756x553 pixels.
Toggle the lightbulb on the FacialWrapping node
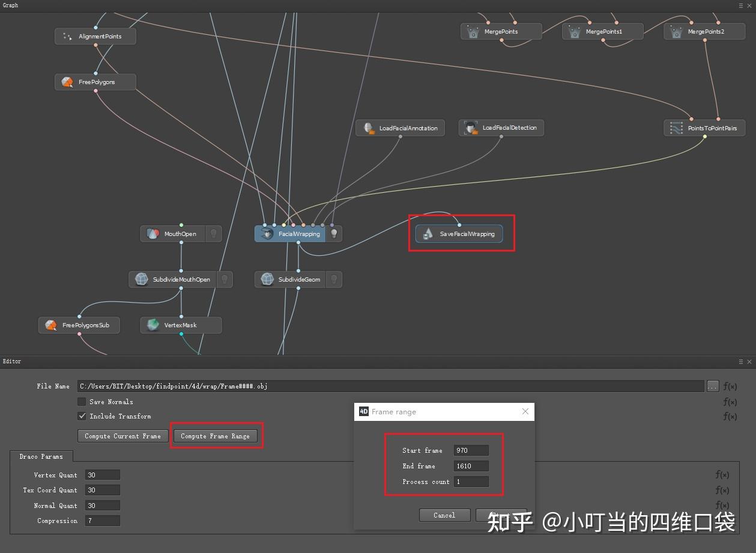tap(334, 234)
